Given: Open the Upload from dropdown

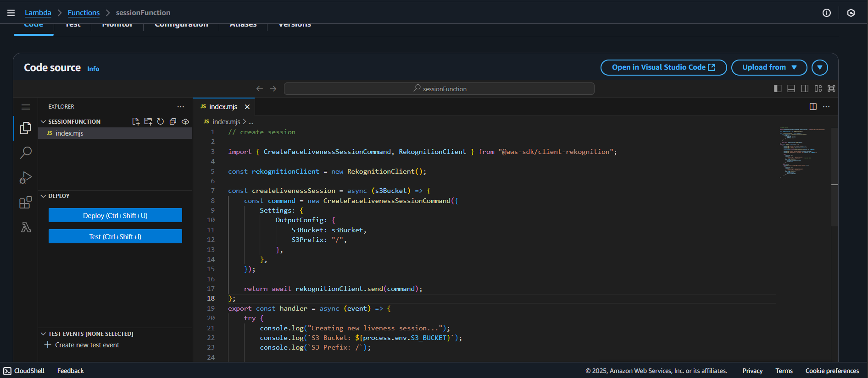Looking at the screenshot, I should 769,67.
